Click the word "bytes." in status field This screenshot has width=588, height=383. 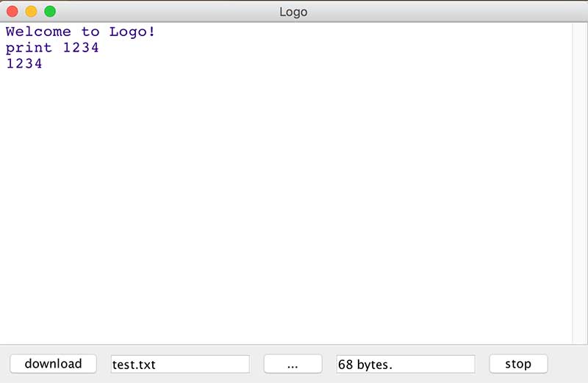tap(375, 364)
